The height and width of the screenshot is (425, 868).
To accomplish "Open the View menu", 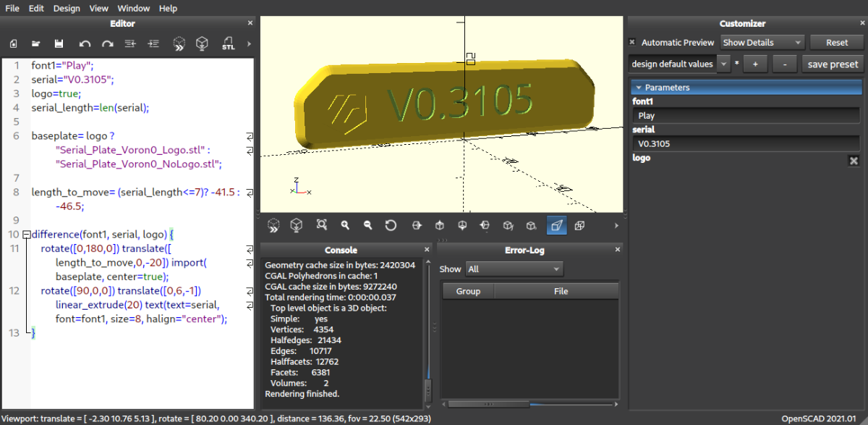I will click(x=99, y=8).
